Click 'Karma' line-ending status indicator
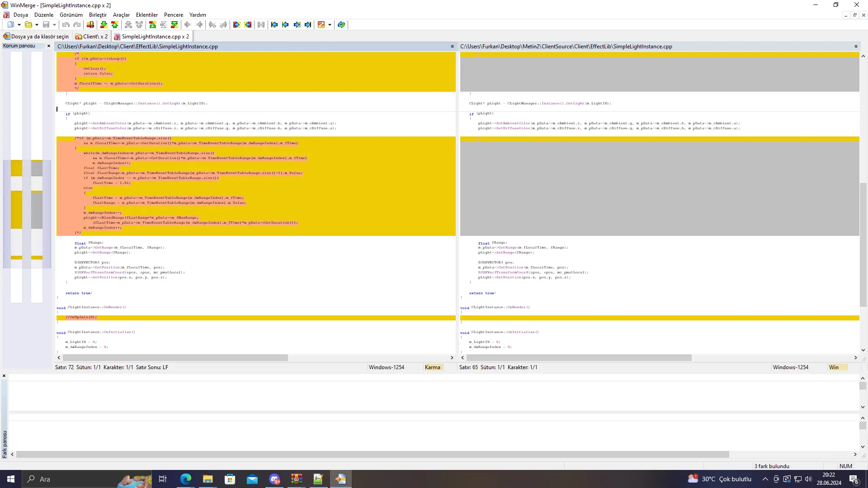Image resolution: width=868 pixels, height=488 pixels. [433, 367]
